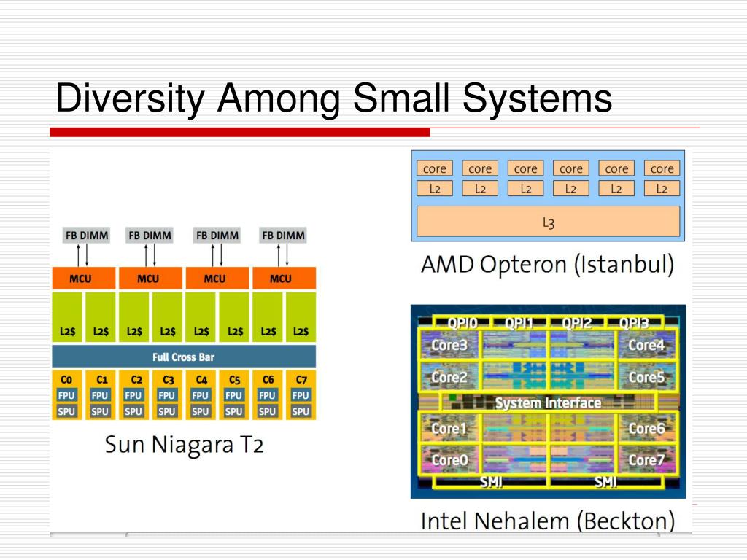Click the Core7 region of Nehalem die

[x=646, y=459]
